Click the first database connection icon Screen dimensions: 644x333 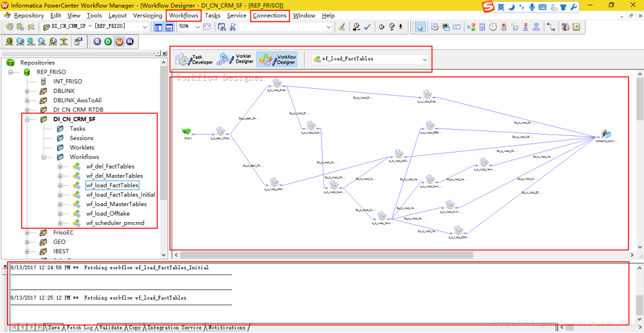click(x=9, y=42)
